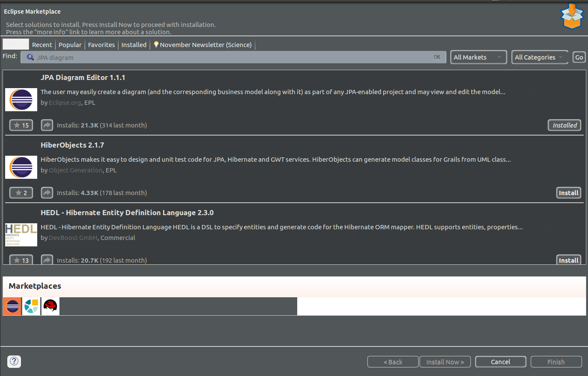Install the HiberObjects 2.1.7 plugin

(x=568, y=193)
